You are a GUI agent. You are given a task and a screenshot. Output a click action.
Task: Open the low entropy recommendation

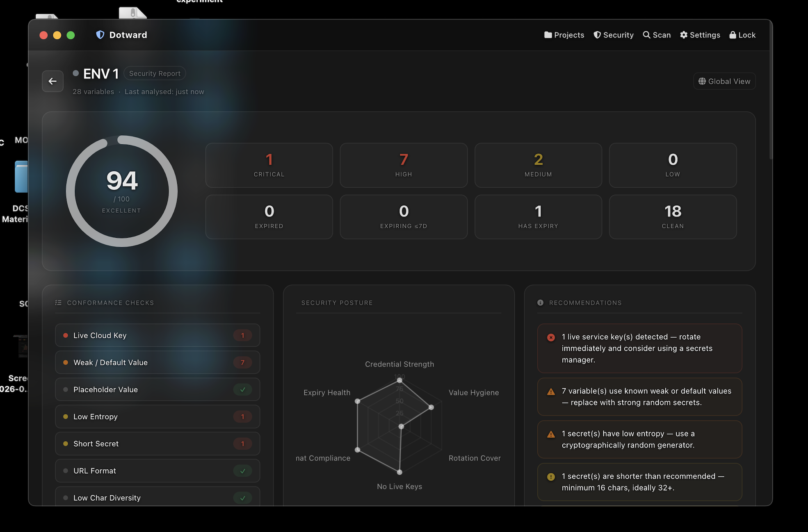coord(639,439)
